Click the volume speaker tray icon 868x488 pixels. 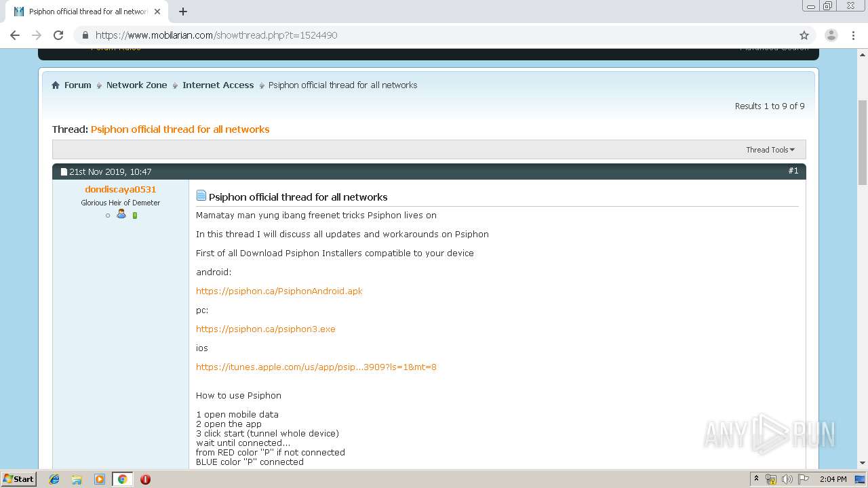coord(787,479)
